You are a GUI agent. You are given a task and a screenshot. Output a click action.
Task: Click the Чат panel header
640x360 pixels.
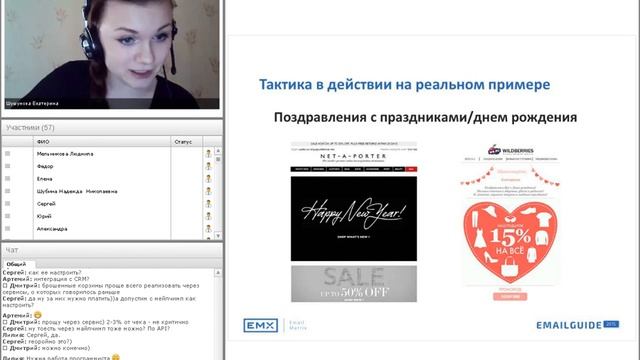[x=112, y=250]
